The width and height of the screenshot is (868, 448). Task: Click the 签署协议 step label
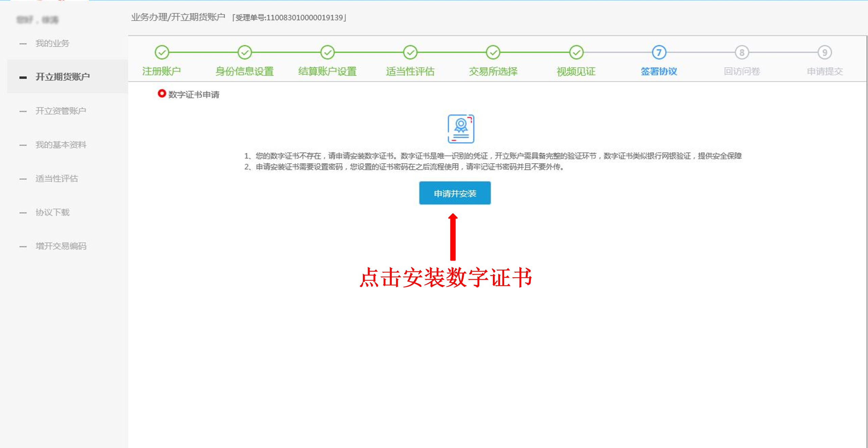(x=659, y=72)
